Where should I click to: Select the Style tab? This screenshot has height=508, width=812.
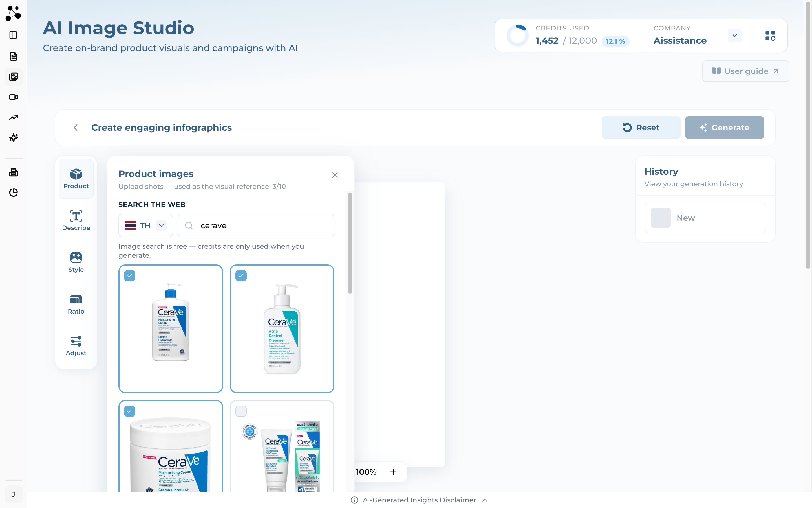point(76,262)
